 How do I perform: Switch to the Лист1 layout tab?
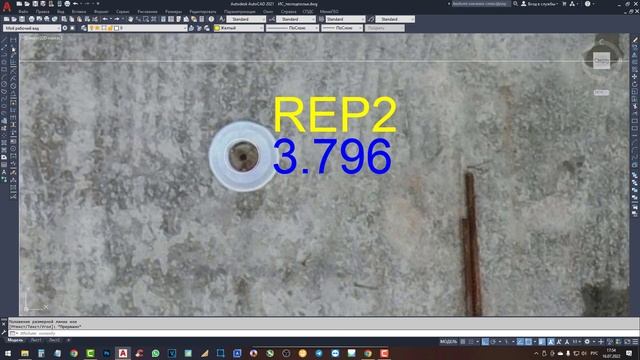pos(36,340)
